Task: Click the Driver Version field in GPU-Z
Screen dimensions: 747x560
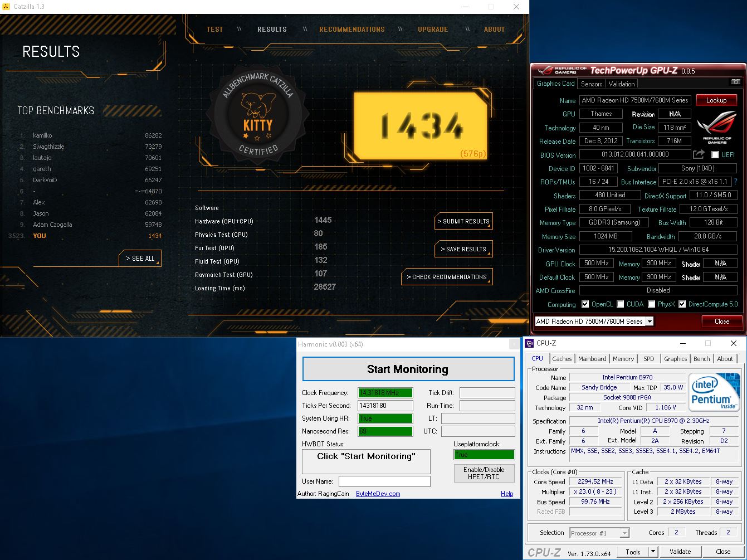Action: pyautogui.click(x=658, y=250)
